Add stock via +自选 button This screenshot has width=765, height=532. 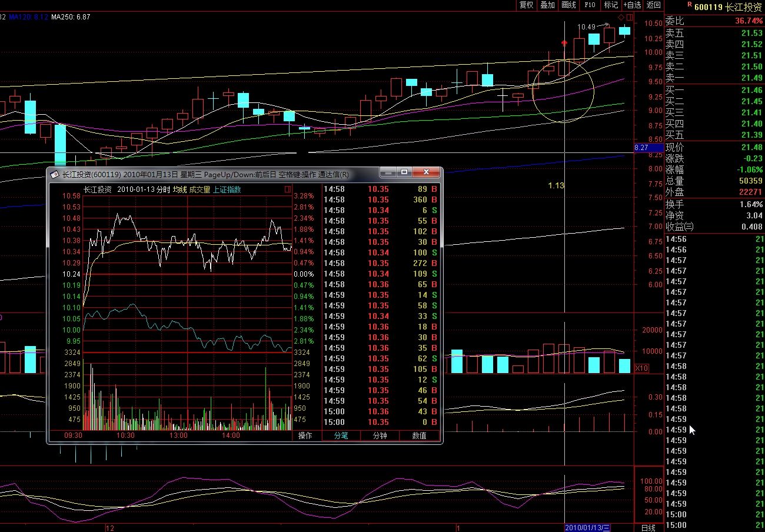pos(632,5)
